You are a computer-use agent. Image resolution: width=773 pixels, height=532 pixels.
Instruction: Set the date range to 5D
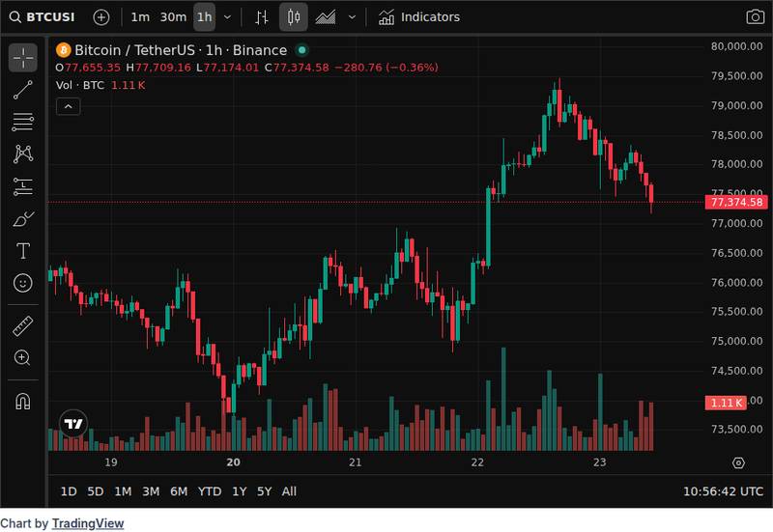(95, 491)
